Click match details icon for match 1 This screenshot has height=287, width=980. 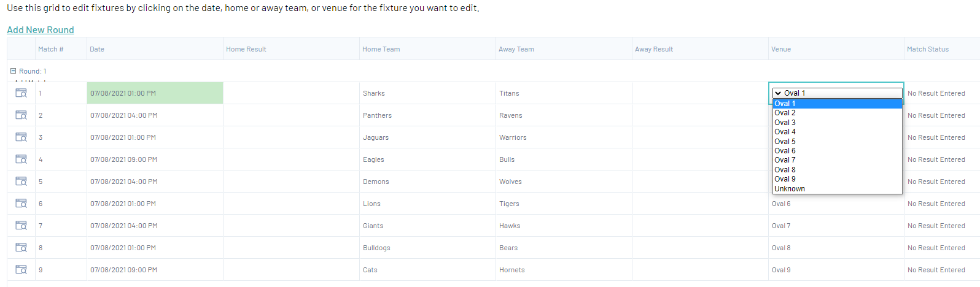point(21,93)
